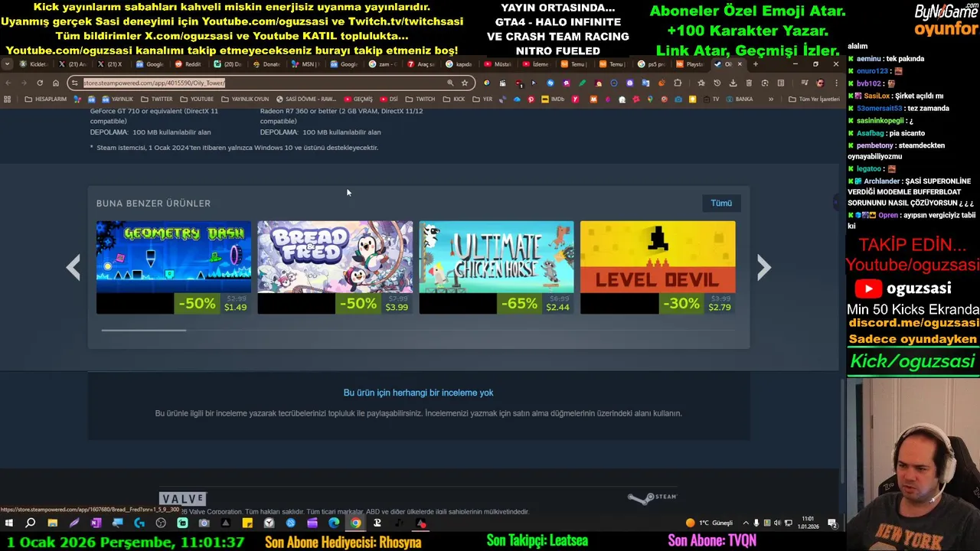The width and height of the screenshot is (980, 551).
Task: Open the HESAPLARIM bookmarks folder
Action: point(46,99)
